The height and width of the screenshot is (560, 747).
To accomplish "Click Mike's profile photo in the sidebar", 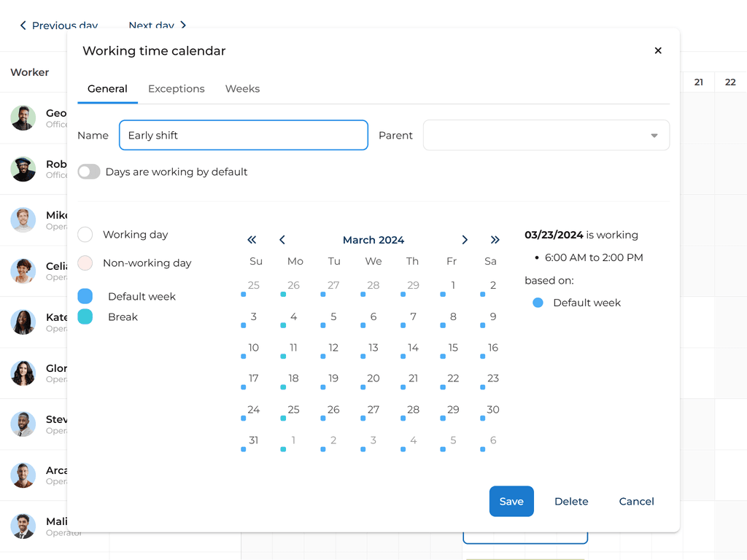I will click(23, 219).
